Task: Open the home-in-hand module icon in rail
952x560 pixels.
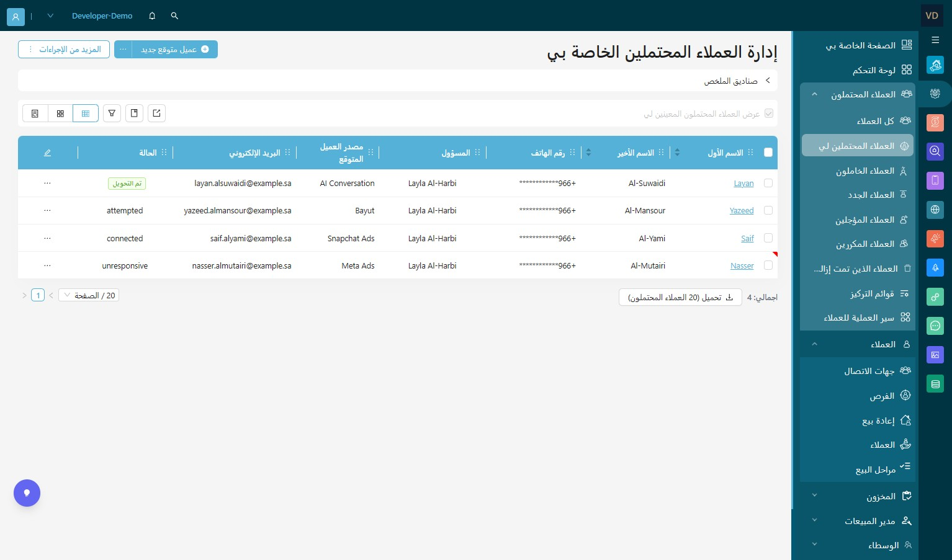Action: point(935,64)
